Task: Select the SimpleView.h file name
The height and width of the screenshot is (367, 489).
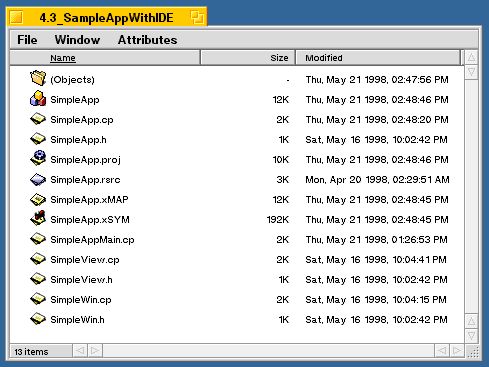Action: pyautogui.click(x=81, y=280)
